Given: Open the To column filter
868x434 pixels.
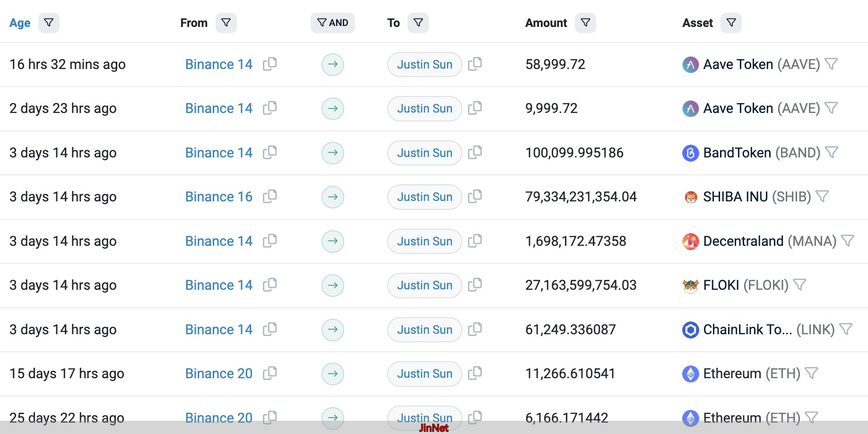Looking at the screenshot, I should pyautogui.click(x=418, y=23).
